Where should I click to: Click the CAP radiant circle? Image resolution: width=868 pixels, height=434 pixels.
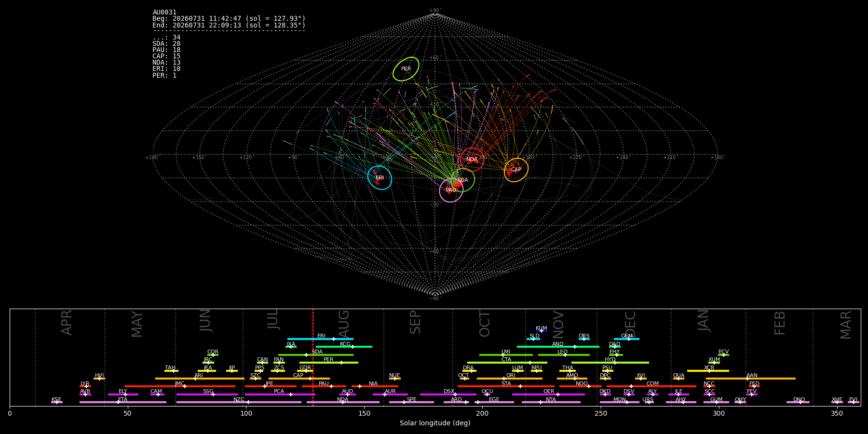pyautogui.click(x=516, y=170)
